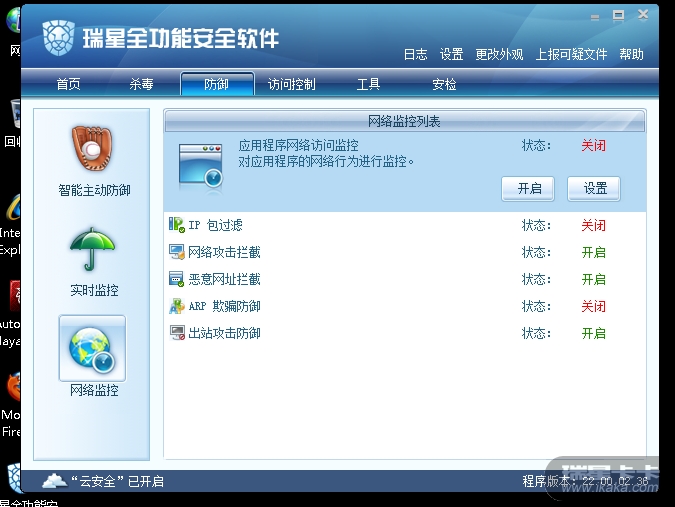The height and width of the screenshot is (507, 675).
Task: Click the 实时监控 label
Action: tap(94, 291)
